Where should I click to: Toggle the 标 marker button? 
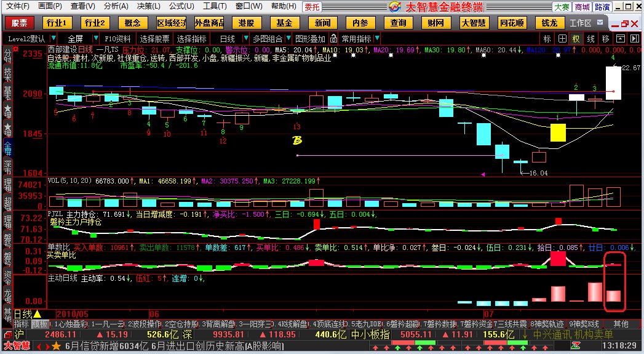[x=547, y=38]
